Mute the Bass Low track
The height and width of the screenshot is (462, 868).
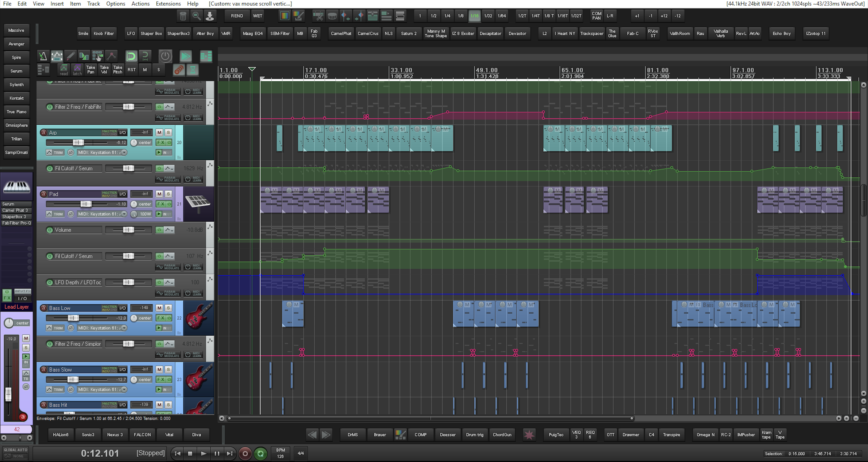click(159, 308)
